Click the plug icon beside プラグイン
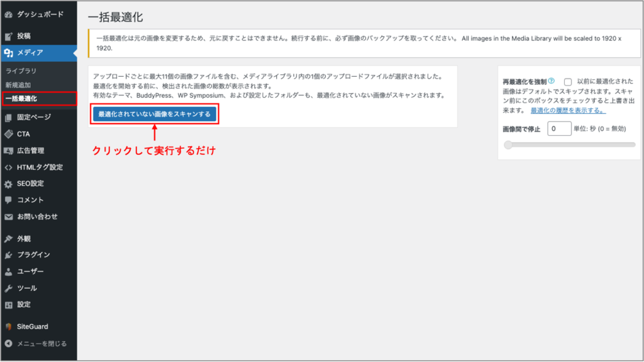The image size is (644, 362). click(8, 255)
